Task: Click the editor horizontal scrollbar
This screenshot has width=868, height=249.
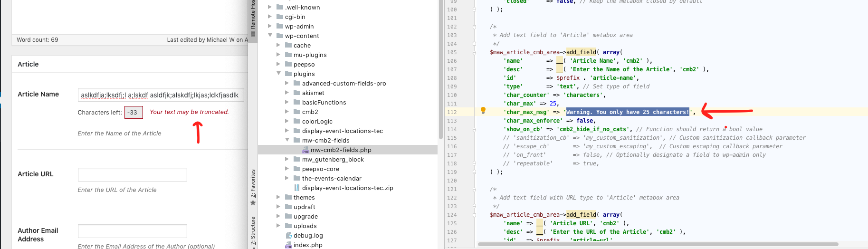Action: point(658,244)
